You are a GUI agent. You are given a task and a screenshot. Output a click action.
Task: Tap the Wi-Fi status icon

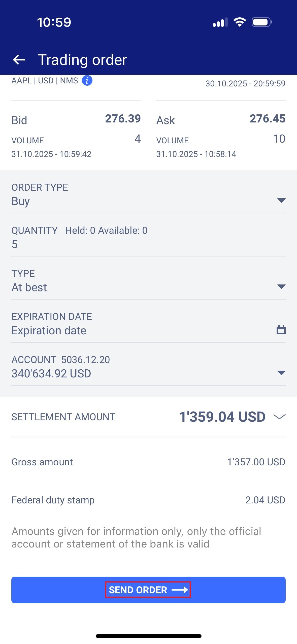pos(240,22)
